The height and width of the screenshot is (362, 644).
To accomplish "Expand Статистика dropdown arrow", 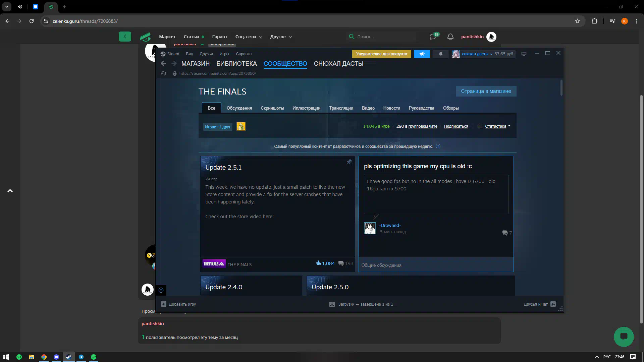I will pyautogui.click(x=509, y=126).
